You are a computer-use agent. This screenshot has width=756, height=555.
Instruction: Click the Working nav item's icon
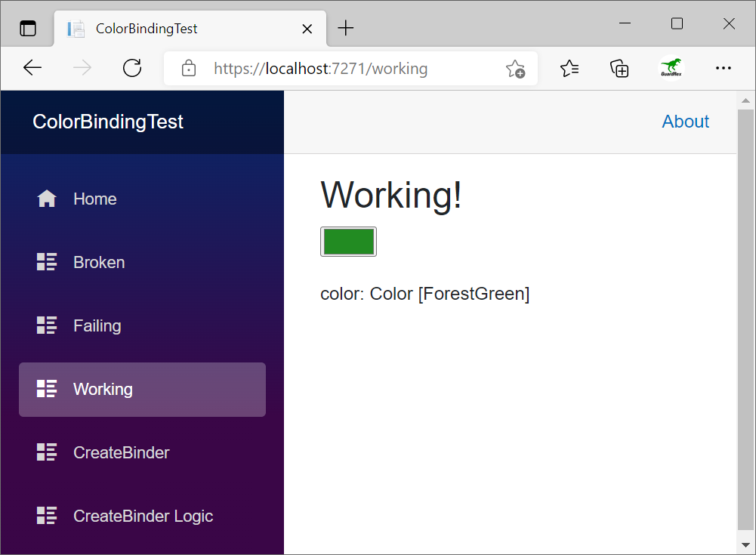[x=46, y=389]
